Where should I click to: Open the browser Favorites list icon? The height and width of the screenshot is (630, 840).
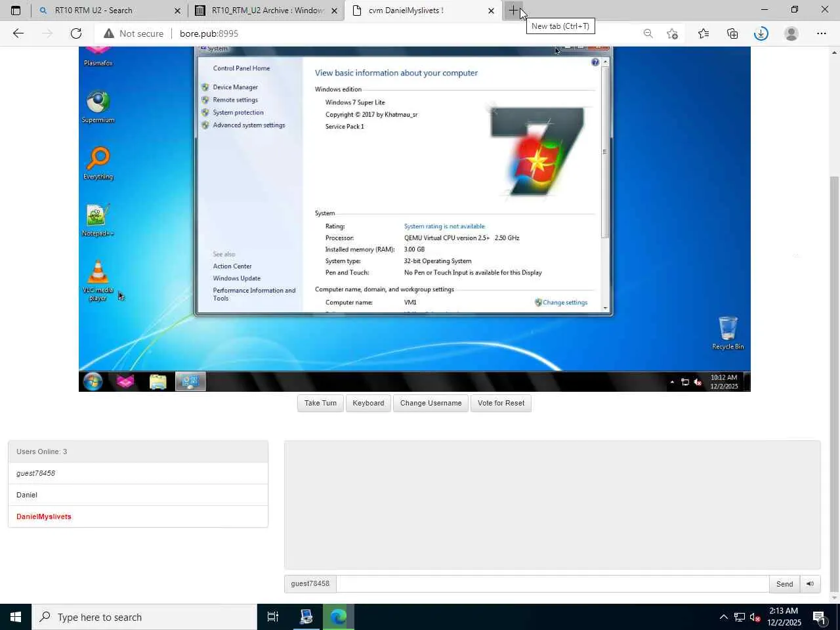click(703, 33)
